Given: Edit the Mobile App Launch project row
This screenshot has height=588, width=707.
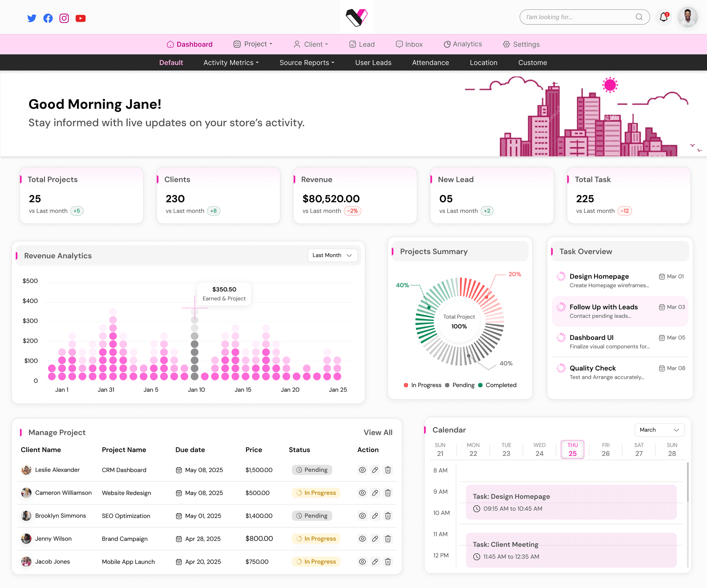Looking at the screenshot, I should [x=375, y=561].
